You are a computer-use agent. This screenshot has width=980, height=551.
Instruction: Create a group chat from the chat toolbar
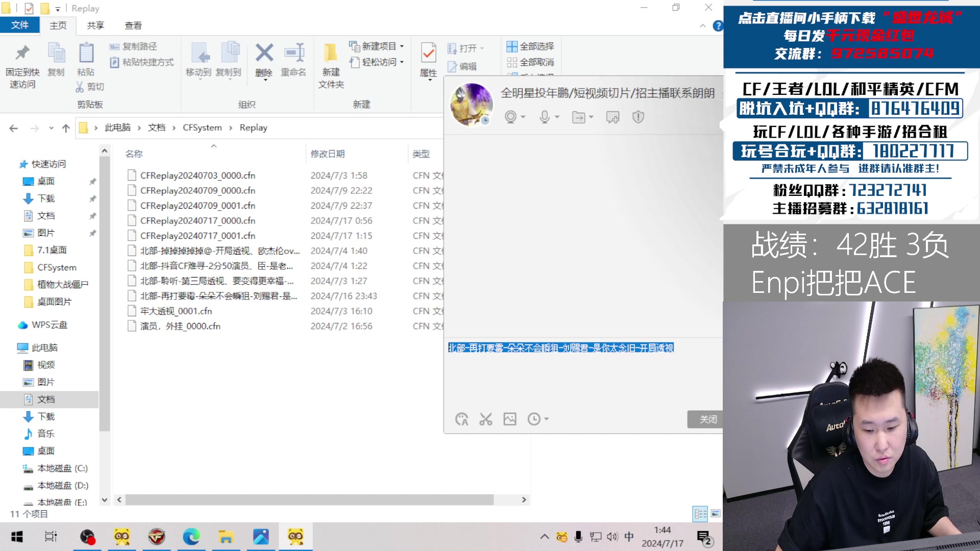tap(612, 117)
